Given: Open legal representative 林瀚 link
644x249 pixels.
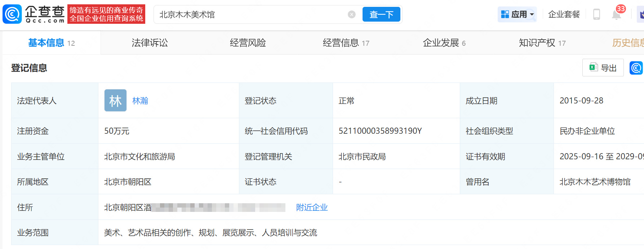Looking at the screenshot, I should [140, 101].
